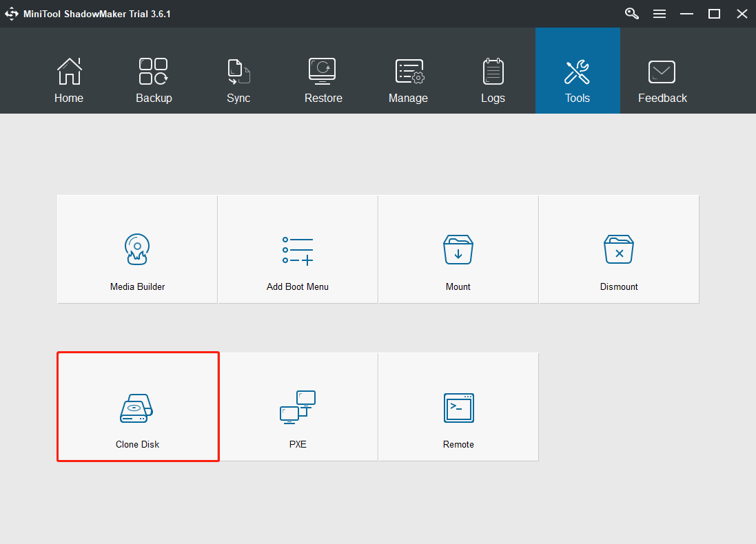Image resolution: width=756 pixels, height=544 pixels.
Task: Maximize the ShadowMaker window
Action: coord(714,14)
